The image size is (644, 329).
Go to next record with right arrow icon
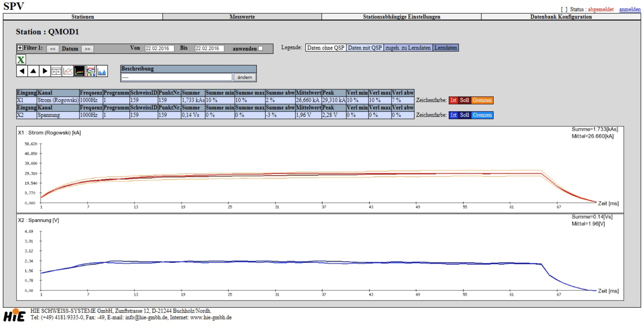click(x=45, y=71)
